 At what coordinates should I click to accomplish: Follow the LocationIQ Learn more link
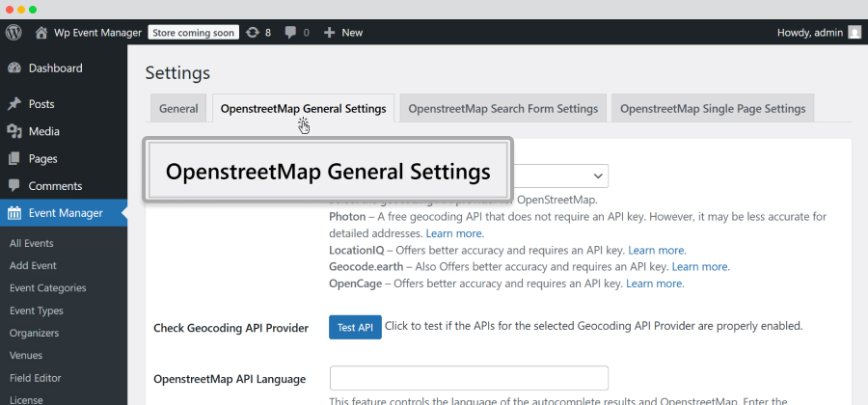tap(656, 250)
